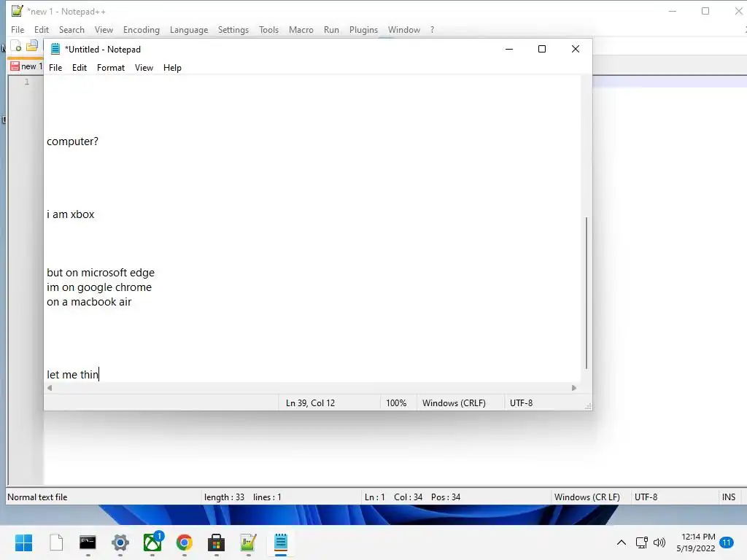The height and width of the screenshot is (560, 747).
Task: Open Notepad++ Edit menu
Action: pyautogui.click(x=42, y=29)
